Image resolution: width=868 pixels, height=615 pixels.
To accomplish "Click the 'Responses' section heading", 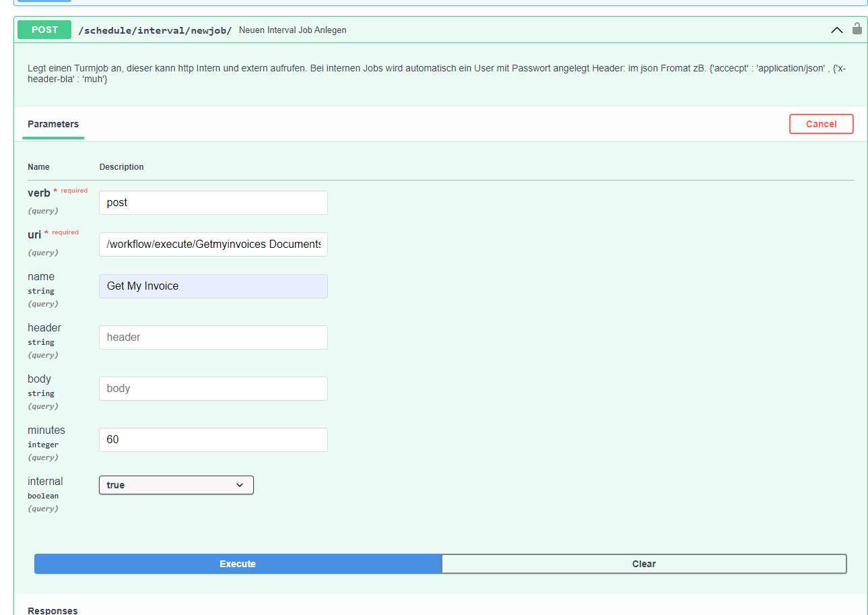I will (53, 610).
